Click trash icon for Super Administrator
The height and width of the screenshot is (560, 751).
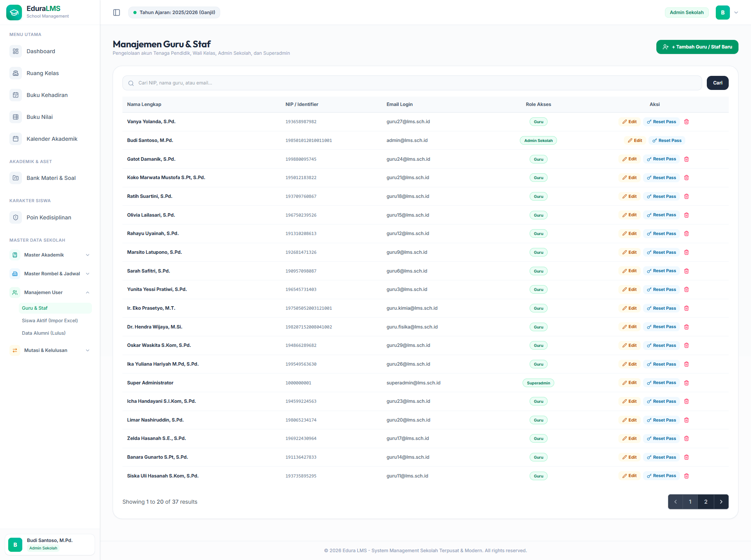point(686,383)
